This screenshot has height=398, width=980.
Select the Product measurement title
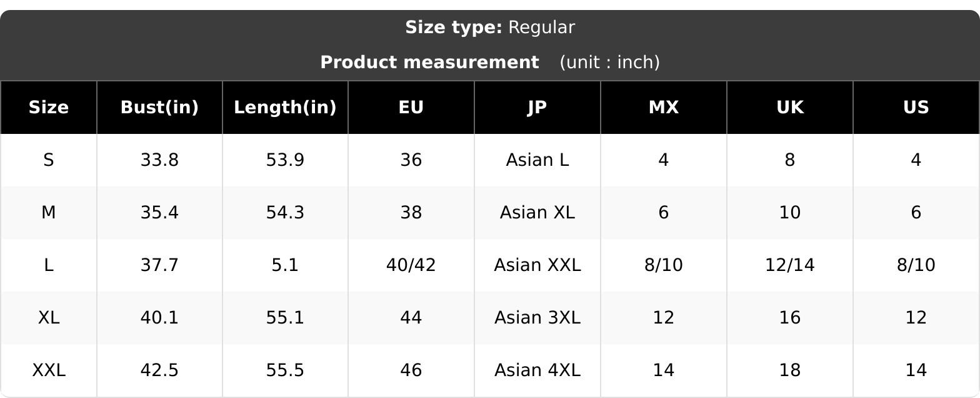coord(429,63)
